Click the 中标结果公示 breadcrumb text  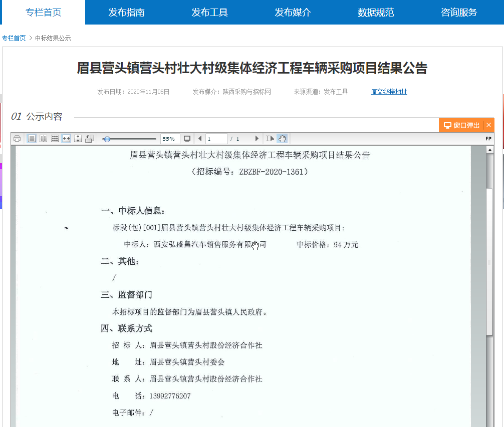53,38
